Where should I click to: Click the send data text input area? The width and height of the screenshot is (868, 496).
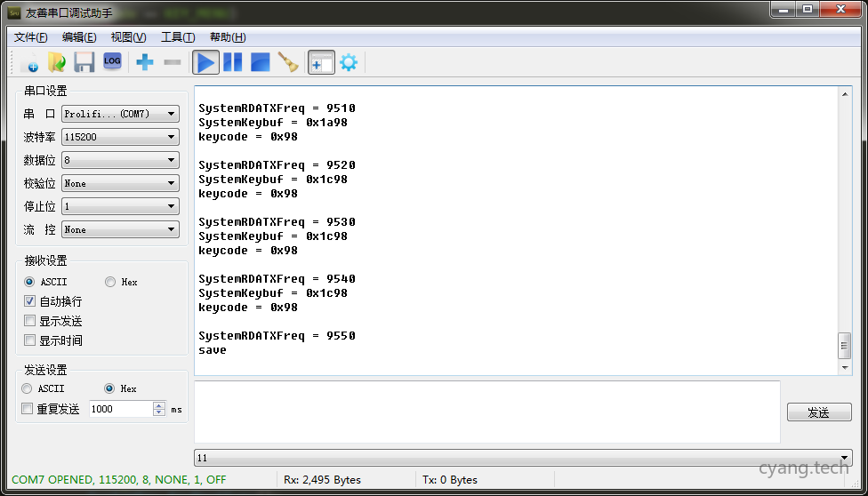pyautogui.click(x=486, y=412)
